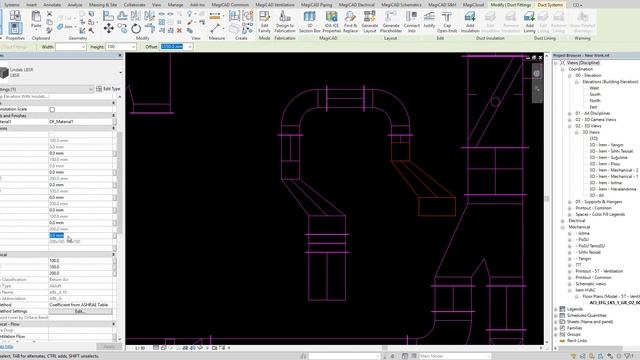
Task: Click the red Delete X icon
Action: (x=179, y=31)
